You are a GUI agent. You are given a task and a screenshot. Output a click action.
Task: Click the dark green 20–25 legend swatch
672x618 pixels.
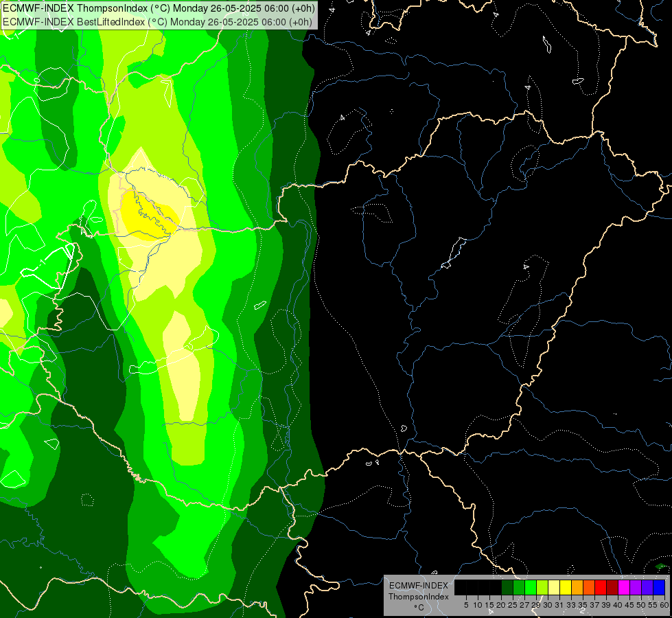click(507, 587)
